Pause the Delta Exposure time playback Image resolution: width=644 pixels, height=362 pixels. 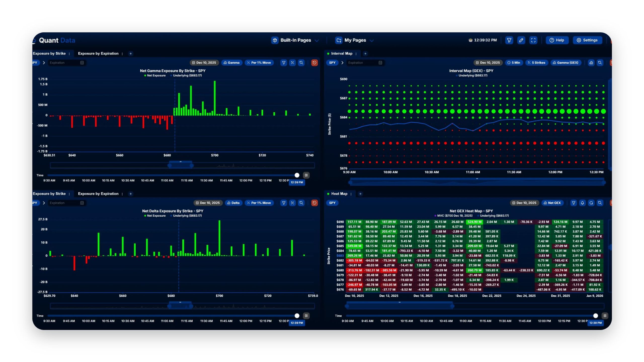306,316
